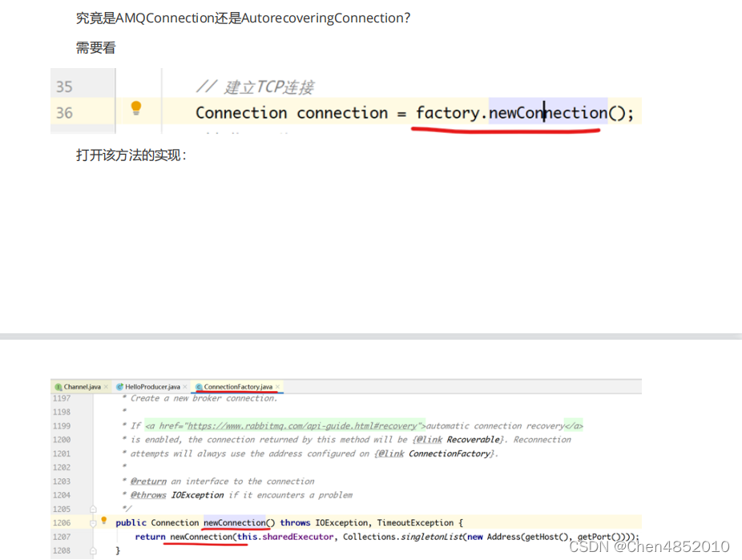Collapse the method fold marker at line 1206

(93, 523)
